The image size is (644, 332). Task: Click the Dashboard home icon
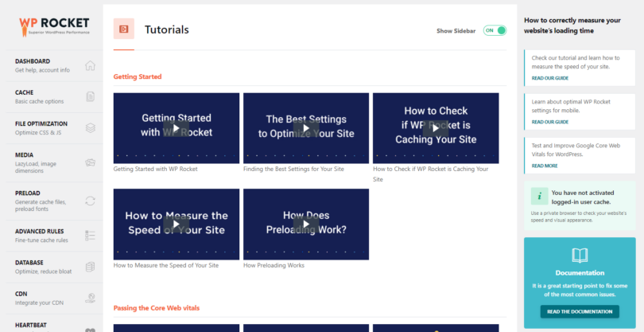90,65
